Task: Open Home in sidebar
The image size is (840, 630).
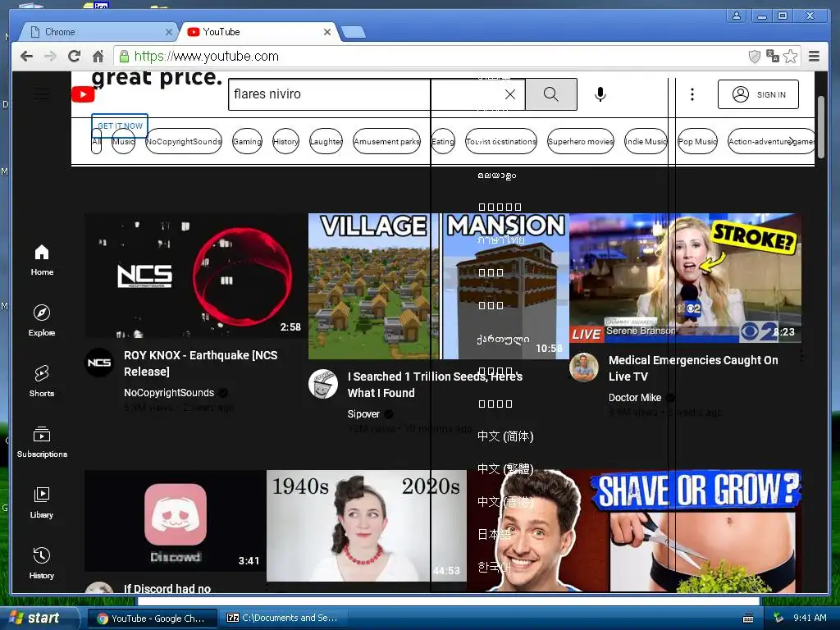Action: [42, 260]
